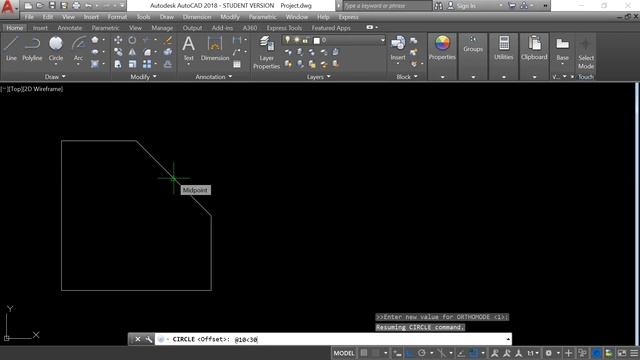Switch to the Annotate ribbon tab
This screenshot has width=640, height=360.
coord(70,28)
